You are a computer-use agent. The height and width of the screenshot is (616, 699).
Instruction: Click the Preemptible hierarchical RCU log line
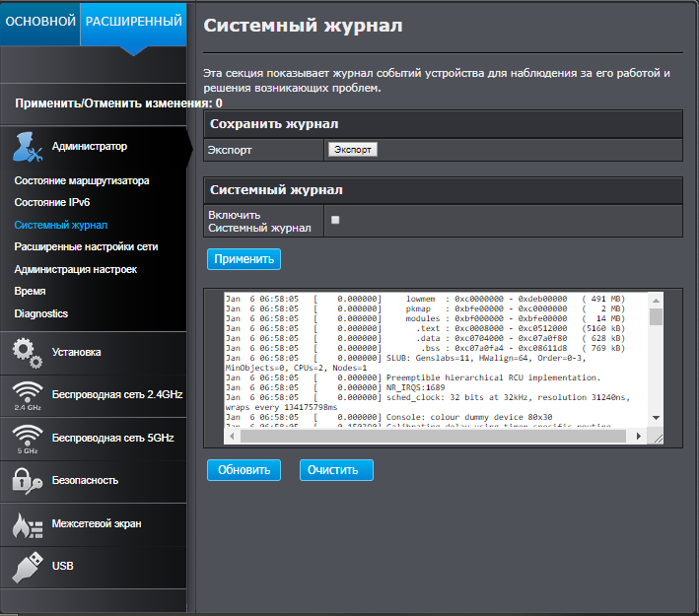coord(413,378)
